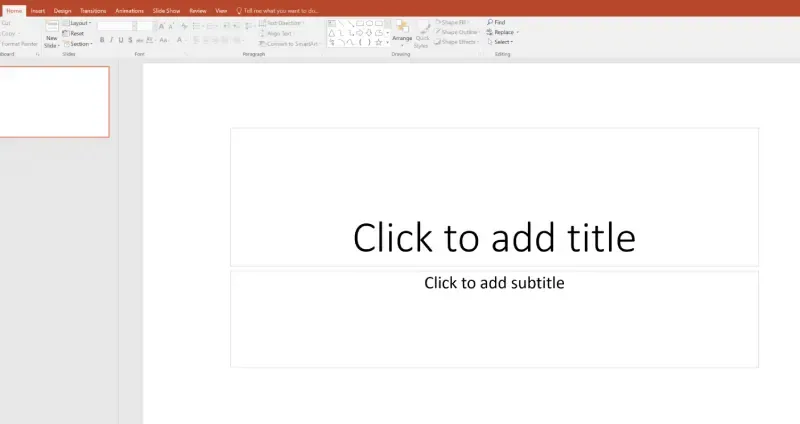This screenshot has height=424, width=800.
Task: Click the Replace button
Action: (x=503, y=32)
